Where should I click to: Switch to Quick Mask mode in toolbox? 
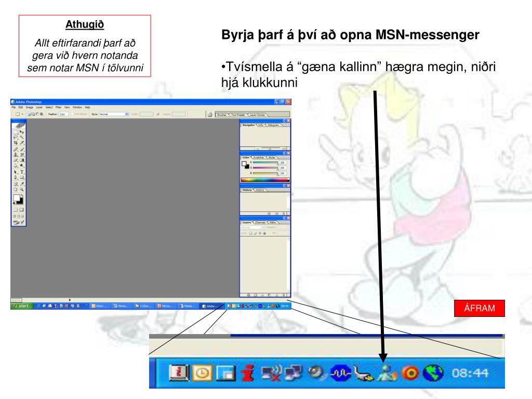[21, 210]
